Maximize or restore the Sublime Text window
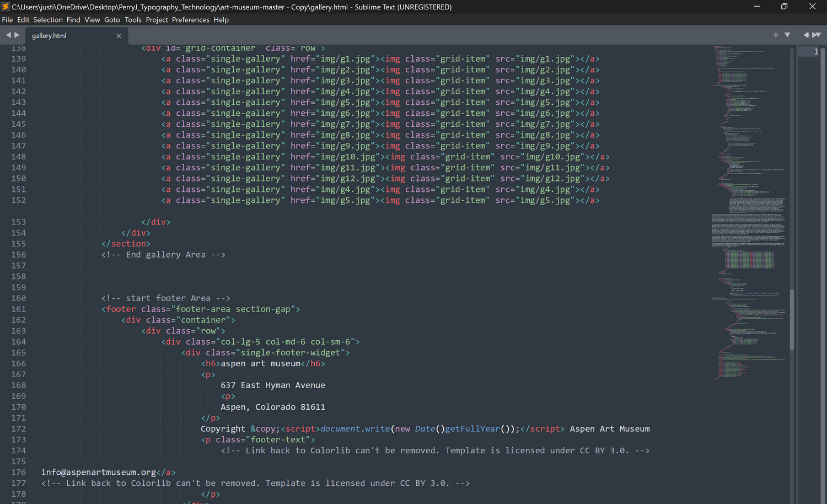The image size is (827, 504). click(x=784, y=7)
